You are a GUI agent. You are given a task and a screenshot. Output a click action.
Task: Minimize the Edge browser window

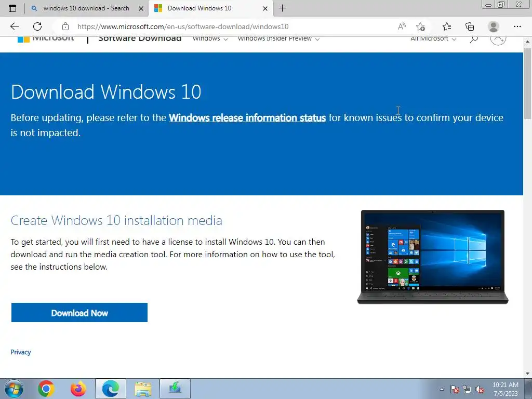488,5
